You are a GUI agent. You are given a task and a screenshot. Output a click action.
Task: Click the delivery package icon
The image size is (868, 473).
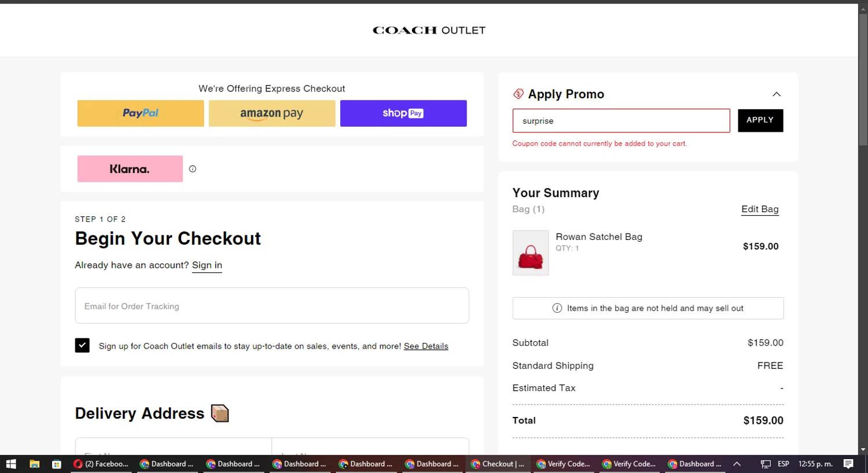pyautogui.click(x=220, y=413)
